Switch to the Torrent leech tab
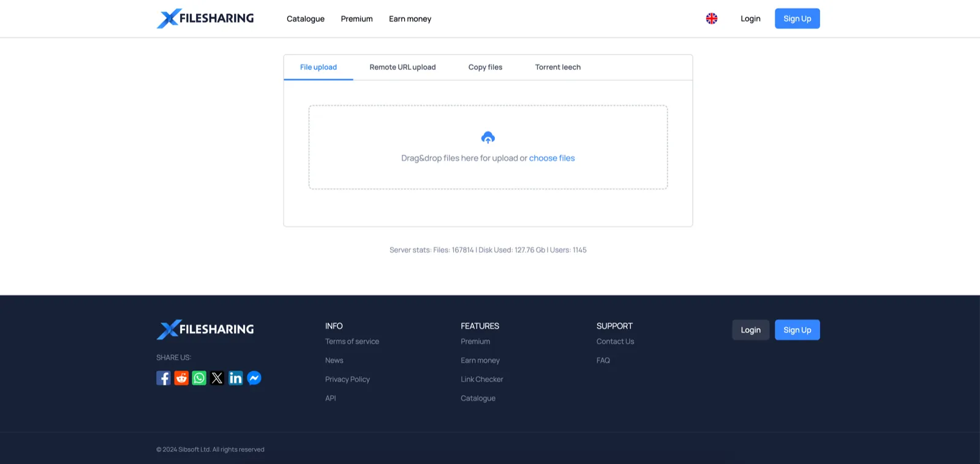This screenshot has width=980, height=464. [x=558, y=67]
